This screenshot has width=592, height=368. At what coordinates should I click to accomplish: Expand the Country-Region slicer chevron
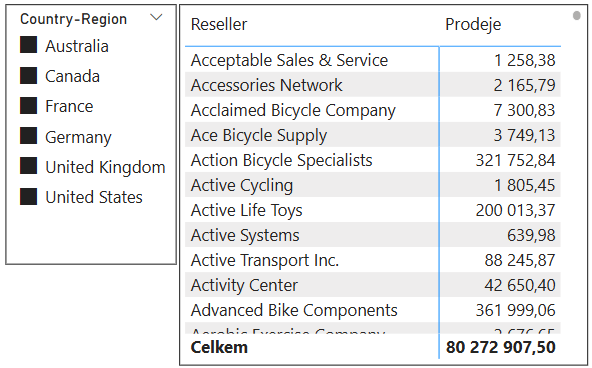(156, 17)
